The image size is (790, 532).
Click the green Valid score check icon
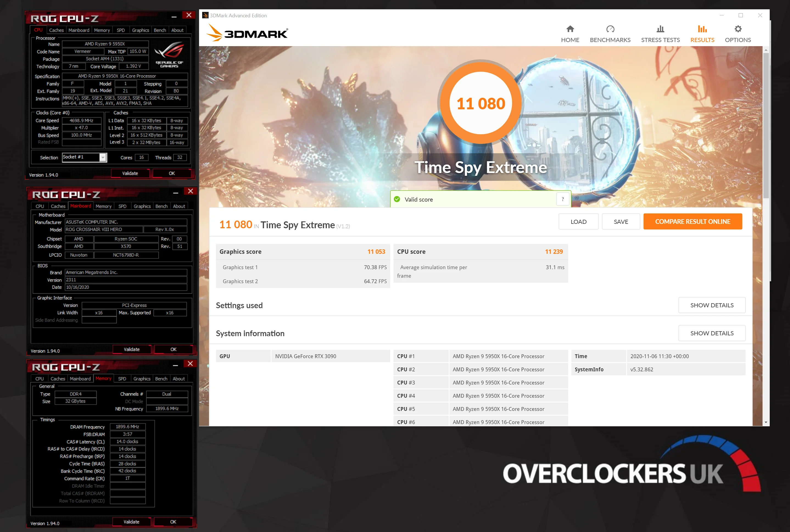[x=397, y=199]
